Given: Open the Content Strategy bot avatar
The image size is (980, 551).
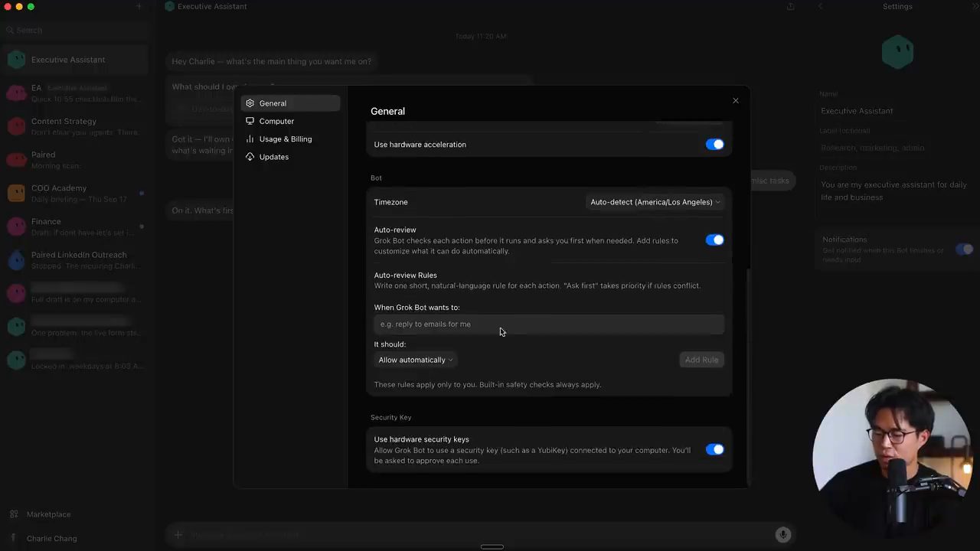Looking at the screenshot, I should (x=16, y=127).
